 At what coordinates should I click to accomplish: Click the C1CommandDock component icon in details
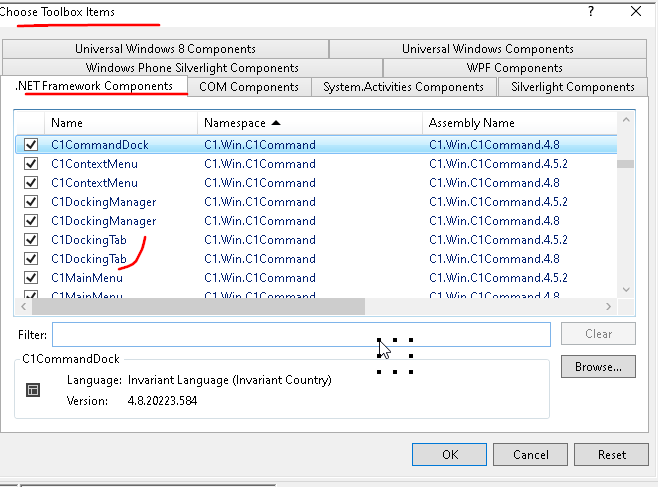point(33,390)
